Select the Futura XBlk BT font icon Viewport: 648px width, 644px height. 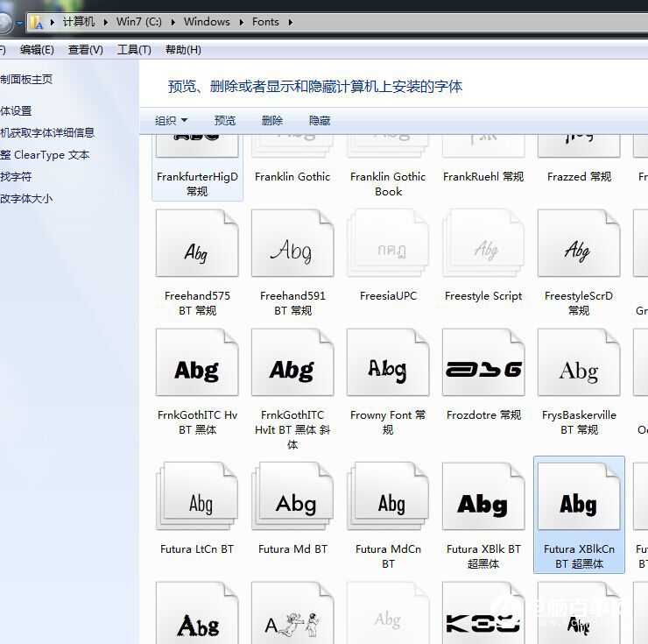[x=483, y=496]
